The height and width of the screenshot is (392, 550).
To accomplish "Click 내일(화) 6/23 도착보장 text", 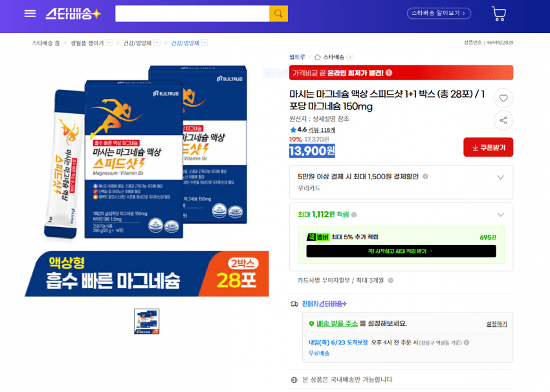I will tap(338, 342).
